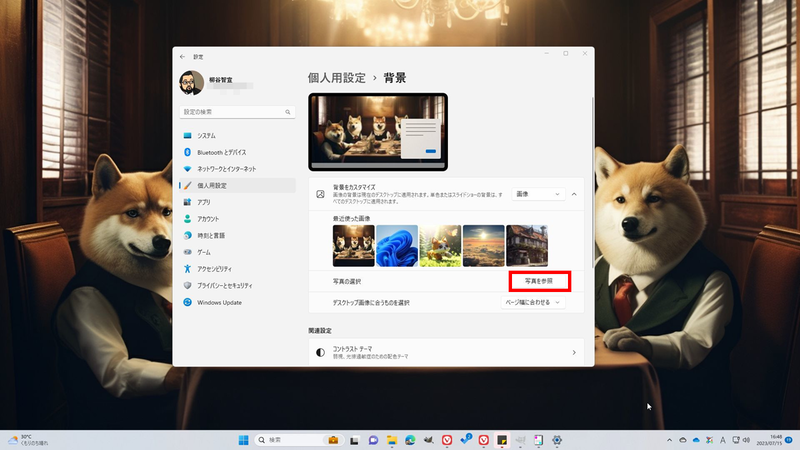The width and height of the screenshot is (800, 450).
Task: Click the desktop background preview image
Action: (378, 132)
